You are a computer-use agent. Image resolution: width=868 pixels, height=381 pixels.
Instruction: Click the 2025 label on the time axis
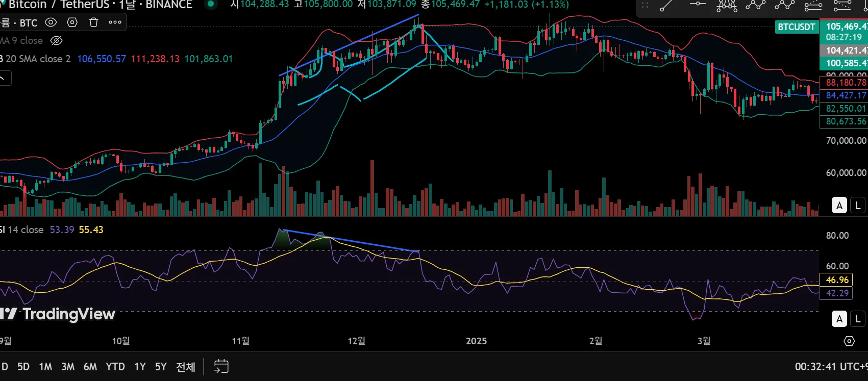[476, 341]
